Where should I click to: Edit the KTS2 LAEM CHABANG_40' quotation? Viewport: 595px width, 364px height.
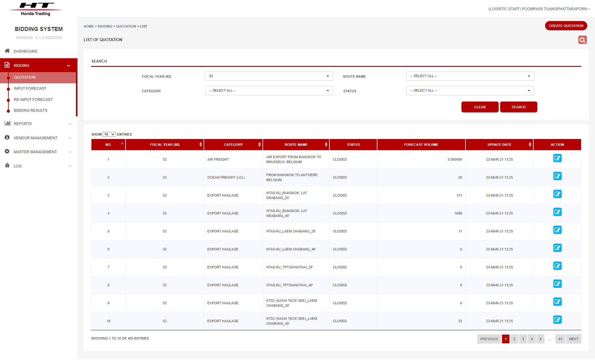coord(557,320)
